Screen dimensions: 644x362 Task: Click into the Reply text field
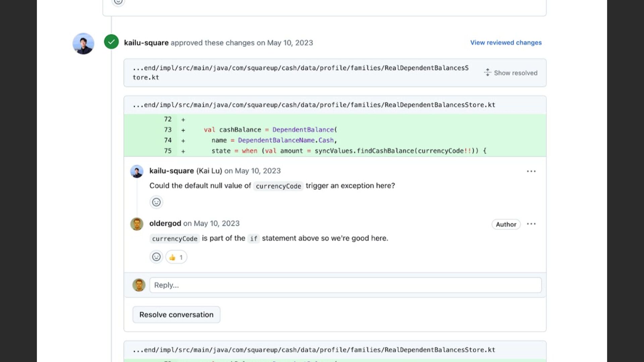coord(345,285)
